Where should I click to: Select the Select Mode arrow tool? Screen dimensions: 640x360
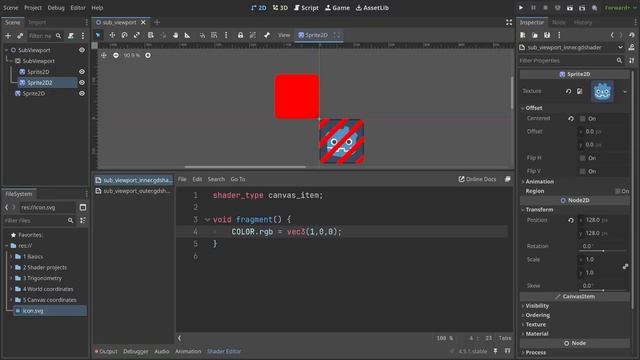click(x=98, y=35)
